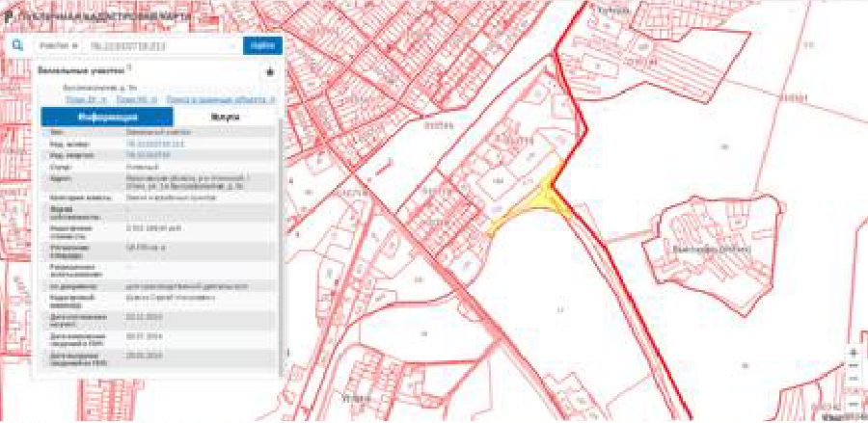Click the magnifying glass search icon
The image size is (868, 423).
[16, 45]
